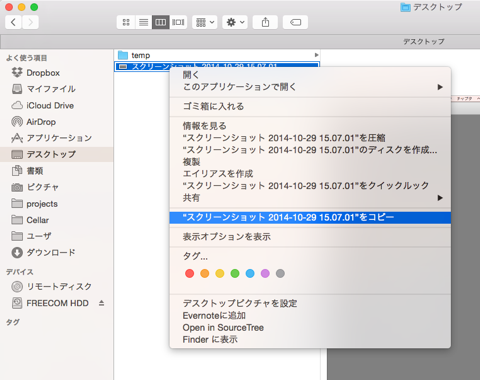Go forward with the Finder forward arrow
The width and height of the screenshot is (480, 380).
(30, 22)
